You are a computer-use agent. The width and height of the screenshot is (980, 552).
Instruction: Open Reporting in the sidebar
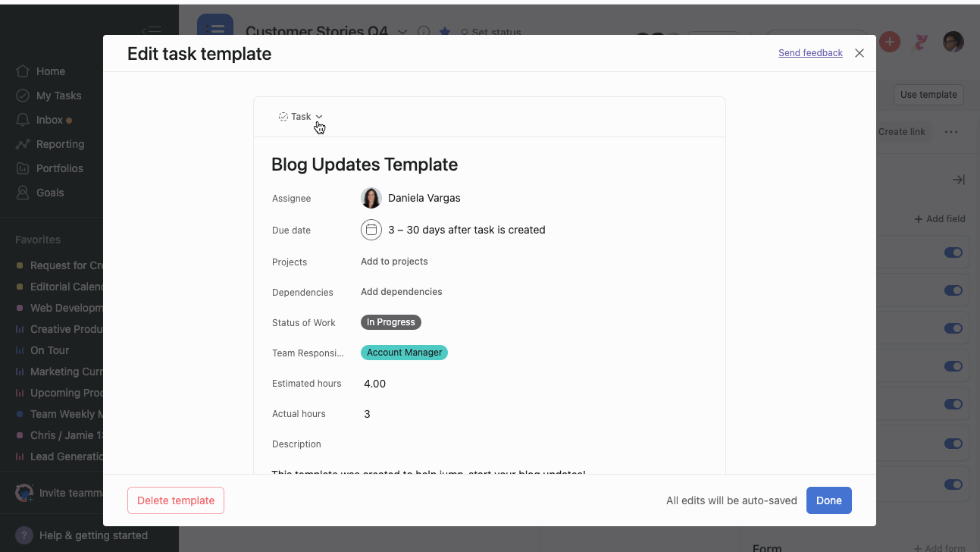pyautogui.click(x=61, y=143)
